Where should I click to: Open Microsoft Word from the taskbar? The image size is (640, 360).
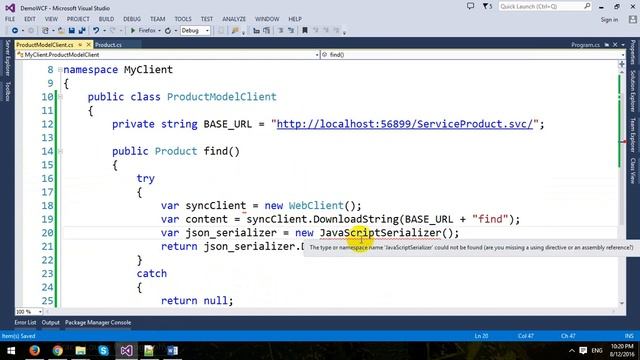click(172, 351)
